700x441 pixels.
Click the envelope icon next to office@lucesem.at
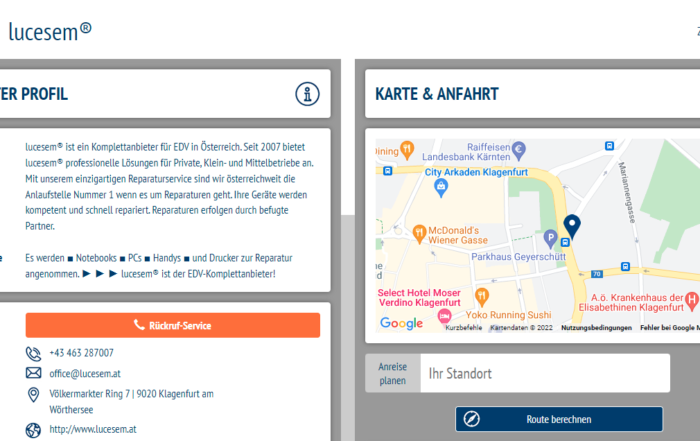(33, 373)
